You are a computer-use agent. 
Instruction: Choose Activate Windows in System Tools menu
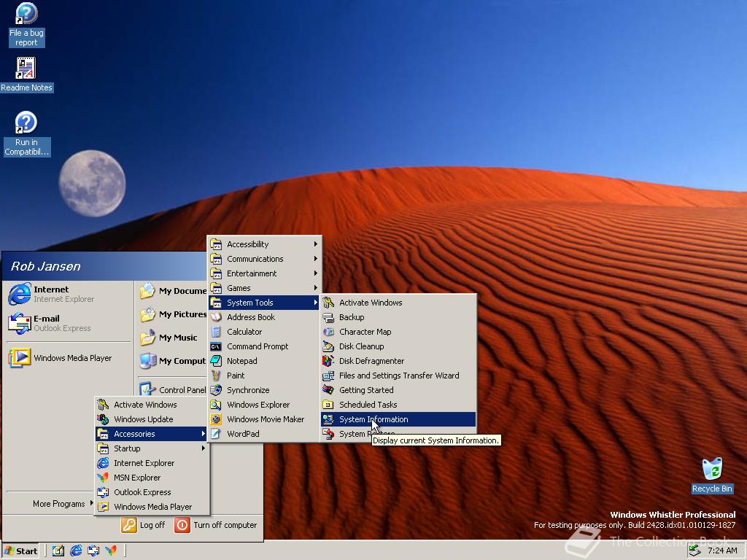coord(398,303)
